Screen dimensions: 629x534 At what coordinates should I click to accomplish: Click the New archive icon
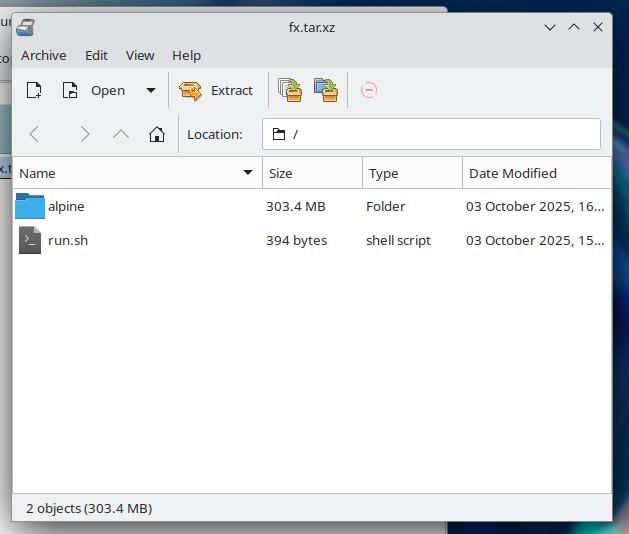[34, 90]
